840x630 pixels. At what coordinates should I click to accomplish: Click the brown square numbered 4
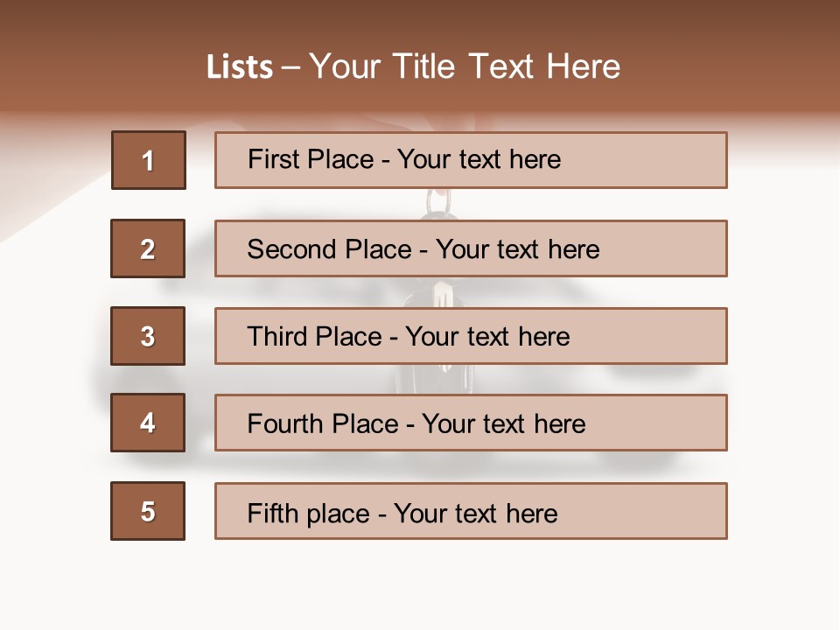click(148, 423)
